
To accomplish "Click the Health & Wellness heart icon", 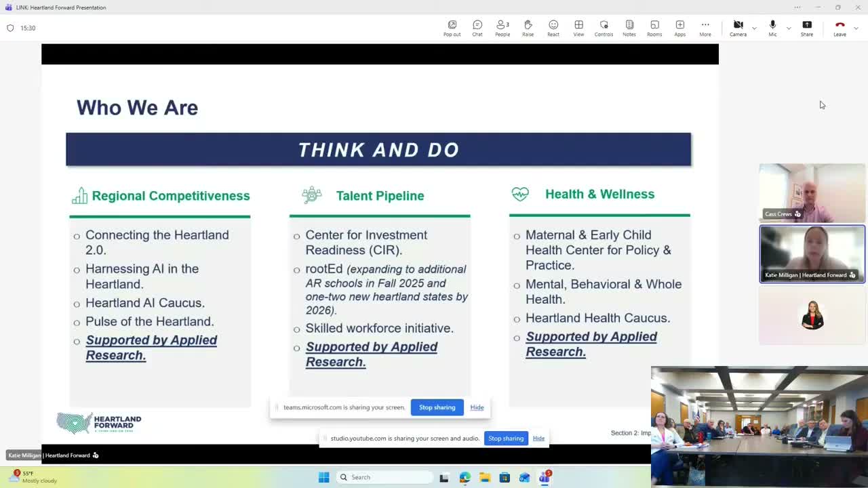I will (520, 195).
